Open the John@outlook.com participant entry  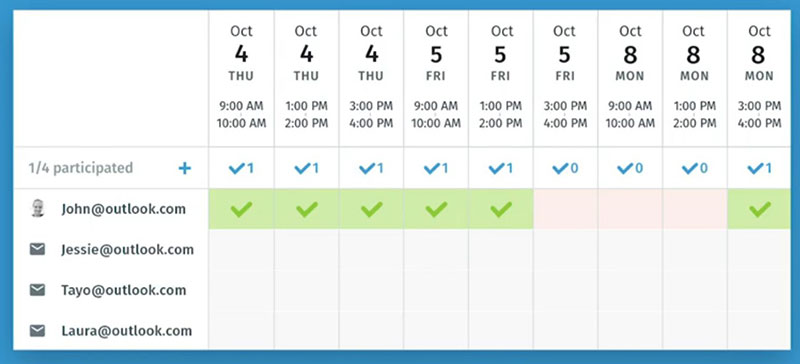click(x=123, y=209)
